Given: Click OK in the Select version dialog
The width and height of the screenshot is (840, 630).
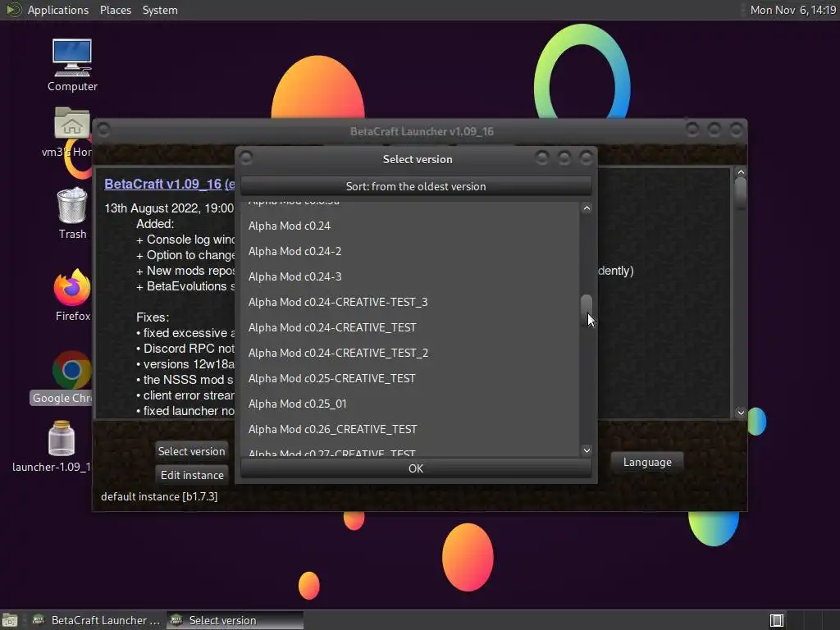Looking at the screenshot, I should (x=416, y=468).
